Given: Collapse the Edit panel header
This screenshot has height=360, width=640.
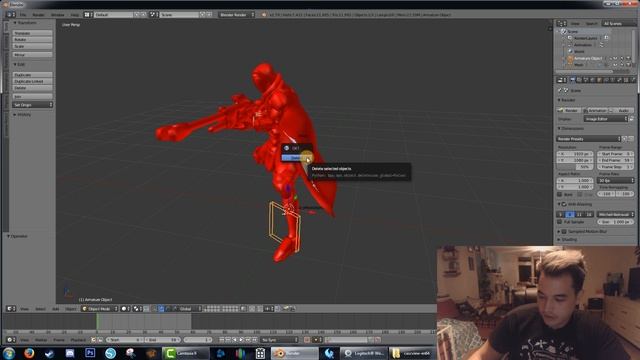Looking at the screenshot, I should click(19, 64).
